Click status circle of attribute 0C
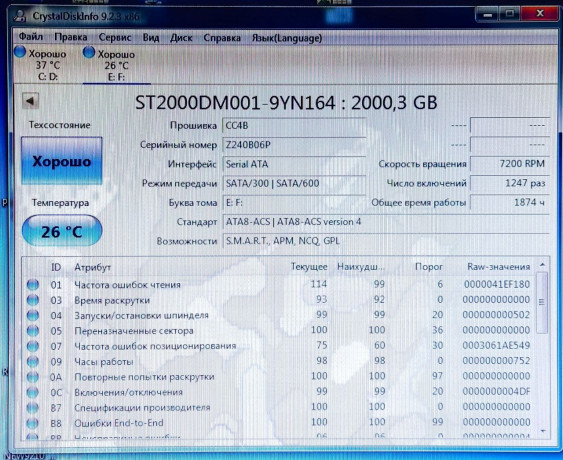563x460 pixels. coord(33,392)
